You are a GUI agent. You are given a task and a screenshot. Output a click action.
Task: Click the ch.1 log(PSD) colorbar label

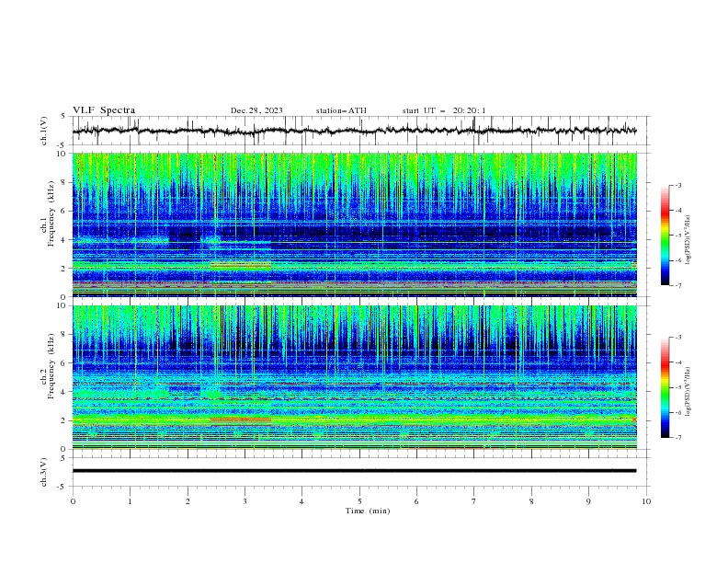pos(688,240)
